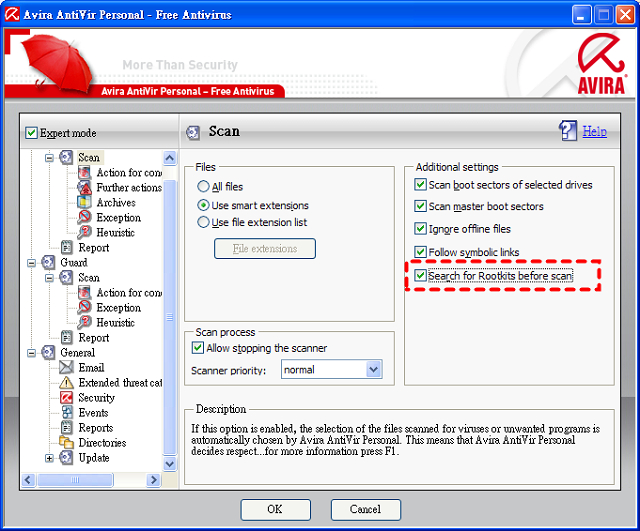Confirm settings with OK button
This screenshot has height=531, width=640.
point(276,509)
